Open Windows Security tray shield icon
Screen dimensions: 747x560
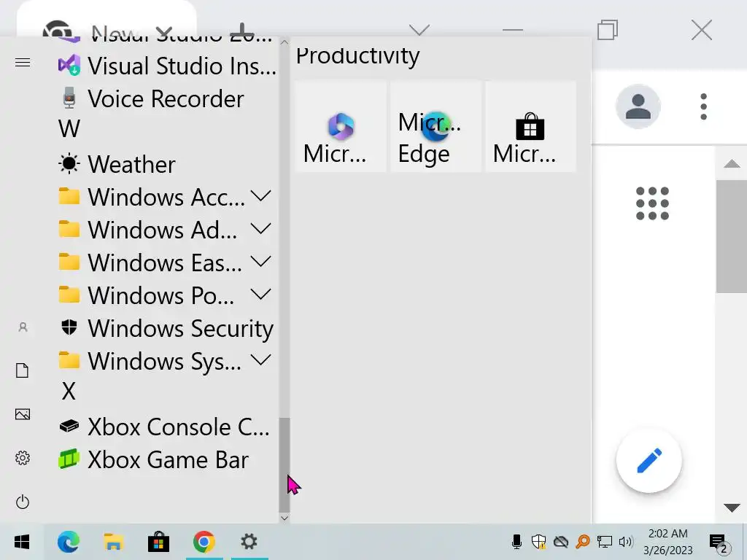click(x=538, y=542)
